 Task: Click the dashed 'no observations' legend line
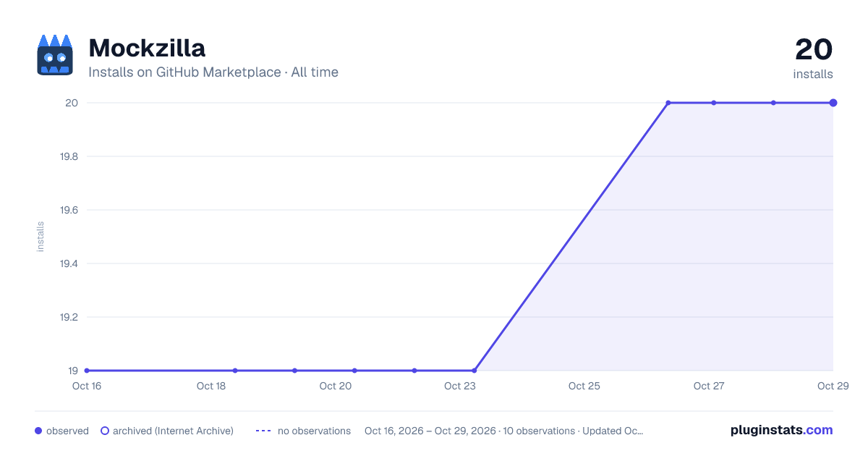(263, 431)
